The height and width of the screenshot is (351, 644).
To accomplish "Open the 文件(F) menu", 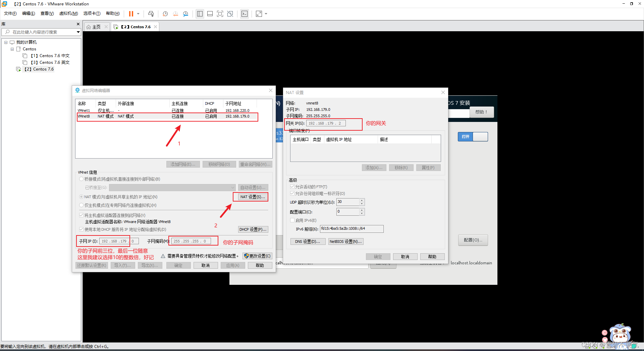I will [x=10, y=13].
